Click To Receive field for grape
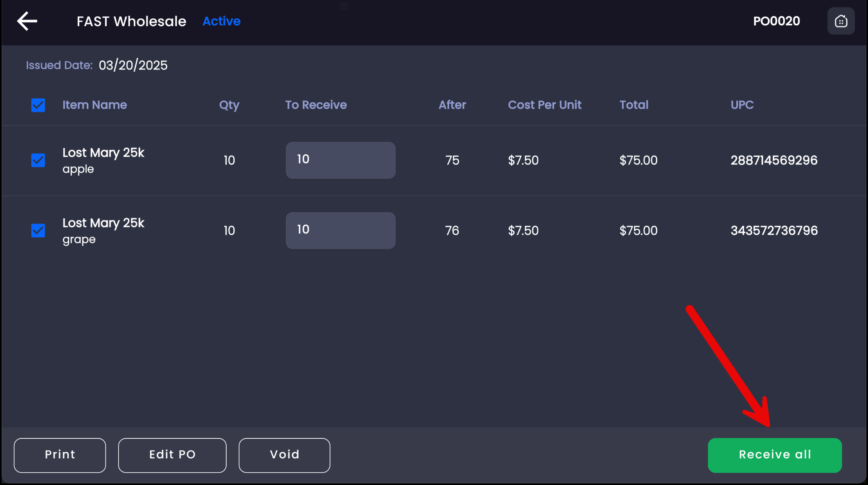Screen dimensions: 868x485 coord(340,230)
